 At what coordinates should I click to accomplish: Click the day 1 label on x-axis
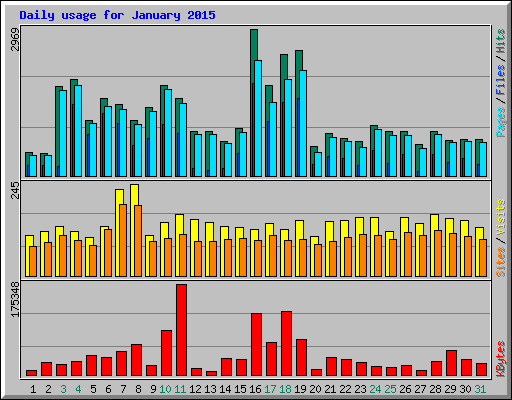[33, 389]
